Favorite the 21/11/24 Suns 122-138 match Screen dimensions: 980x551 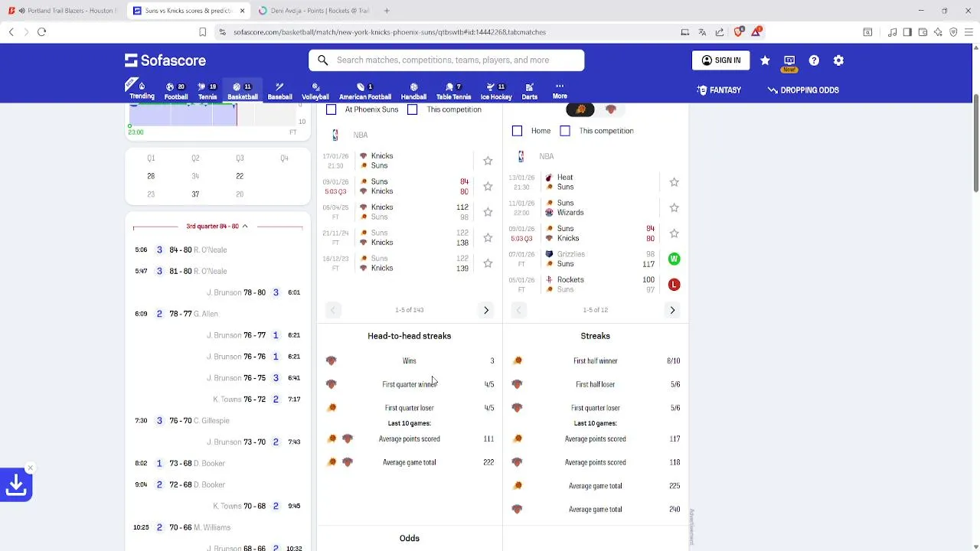coord(488,238)
